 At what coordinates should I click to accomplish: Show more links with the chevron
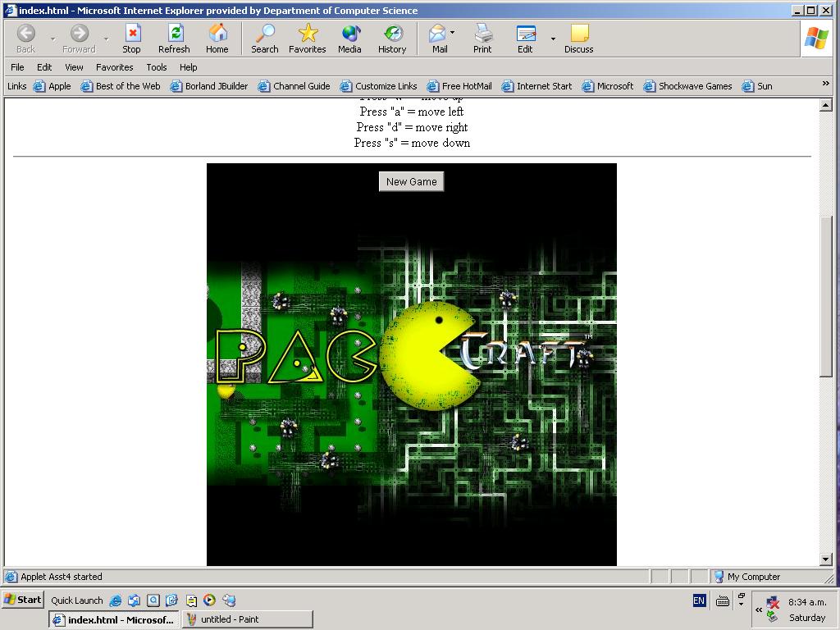point(825,84)
